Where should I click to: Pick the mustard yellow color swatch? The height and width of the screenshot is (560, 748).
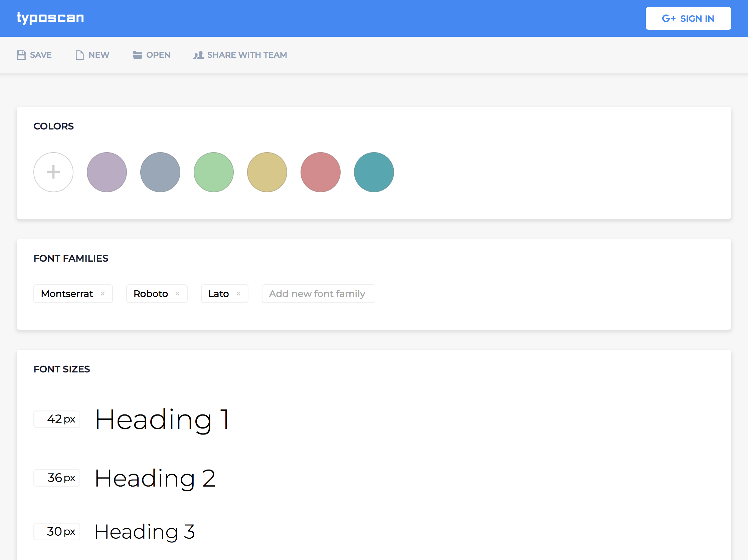pyautogui.click(x=267, y=172)
